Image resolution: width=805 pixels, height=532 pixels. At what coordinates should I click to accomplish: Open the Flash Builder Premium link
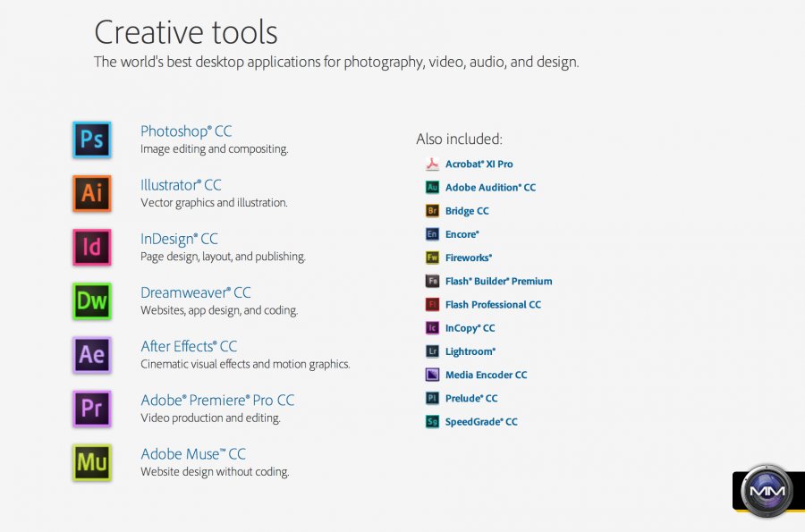click(x=498, y=282)
